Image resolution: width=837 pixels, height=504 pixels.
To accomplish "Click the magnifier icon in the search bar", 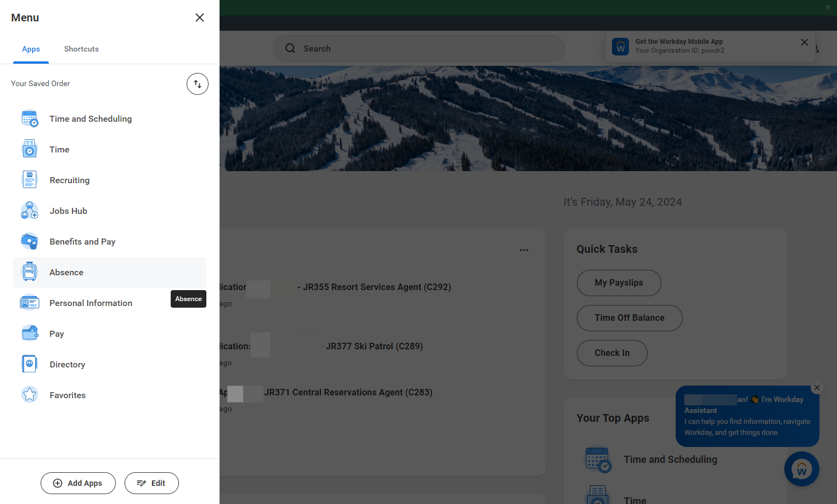I will pyautogui.click(x=290, y=48).
